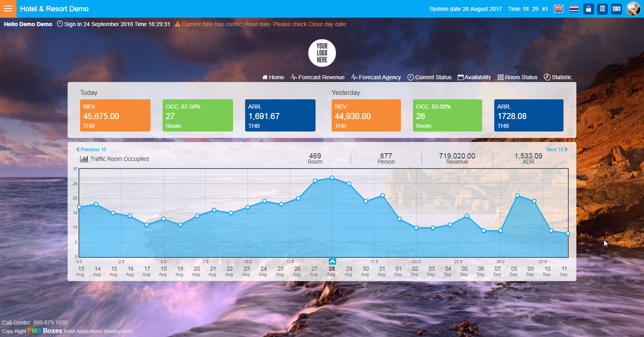Viewport: 644px width, 337px height.
Task: Open the hamburger menu
Action: [8, 8]
